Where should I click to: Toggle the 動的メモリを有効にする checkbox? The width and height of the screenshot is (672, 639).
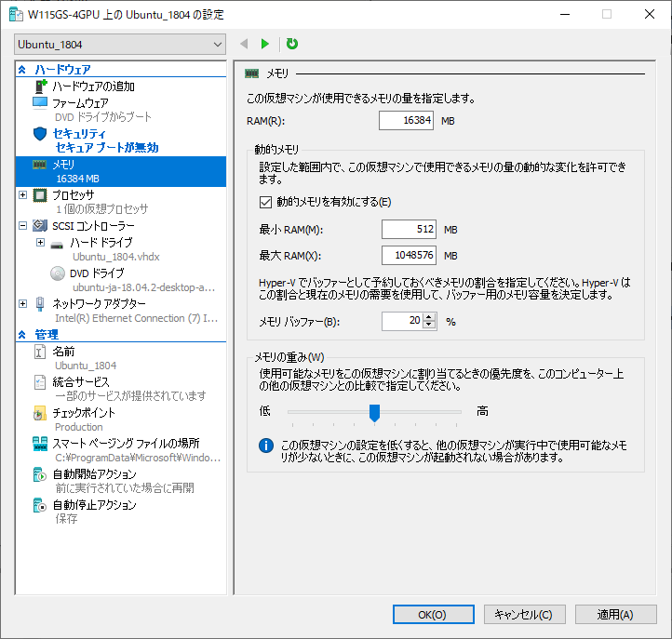265,202
